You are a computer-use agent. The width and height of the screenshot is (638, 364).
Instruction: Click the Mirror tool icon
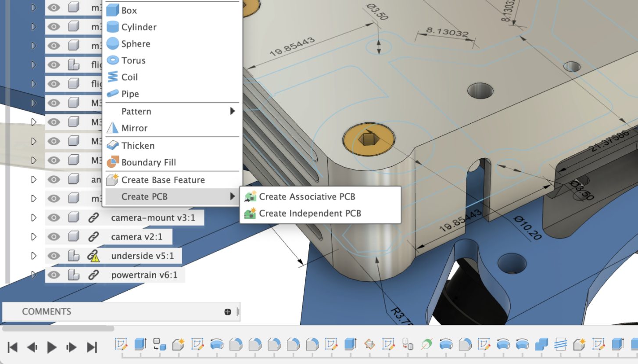coord(113,128)
